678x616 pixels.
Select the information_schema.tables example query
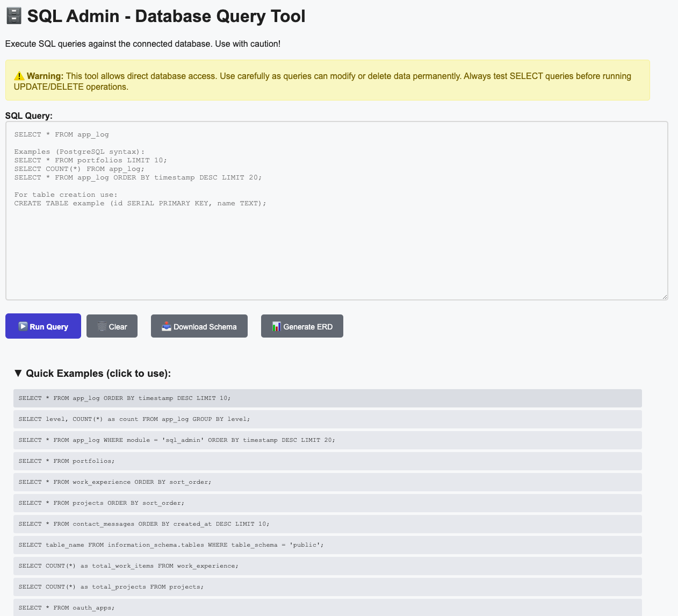pos(327,545)
